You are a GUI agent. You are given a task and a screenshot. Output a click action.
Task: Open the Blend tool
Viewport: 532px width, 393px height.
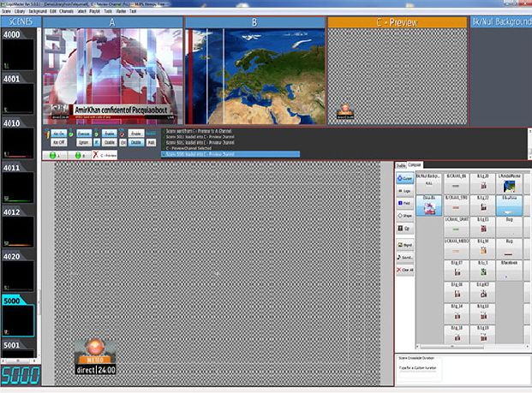[404, 245]
